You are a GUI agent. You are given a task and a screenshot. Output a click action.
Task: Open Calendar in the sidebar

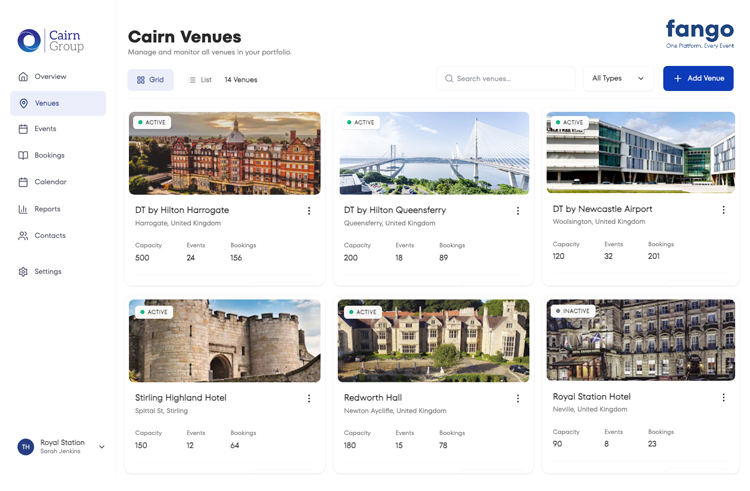coord(58,182)
